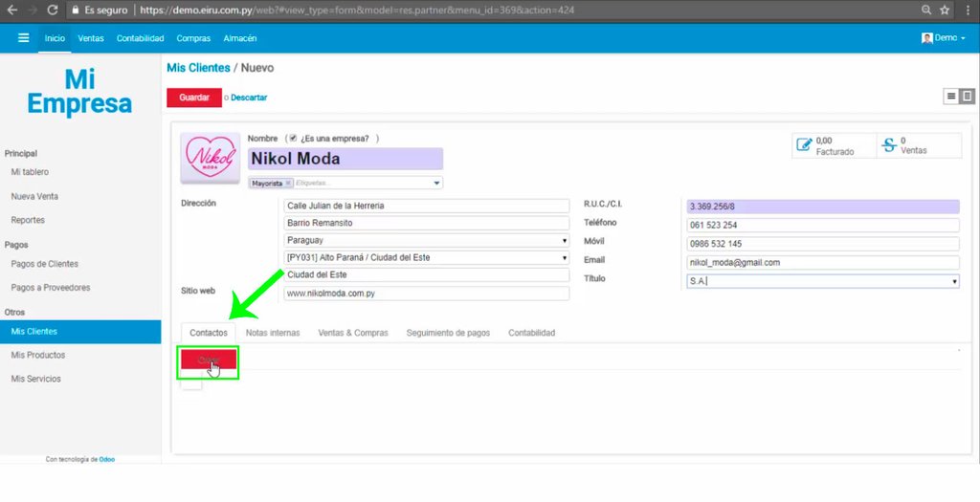Remove the Mayorista tag
980x502 pixels.
point(288,183)
